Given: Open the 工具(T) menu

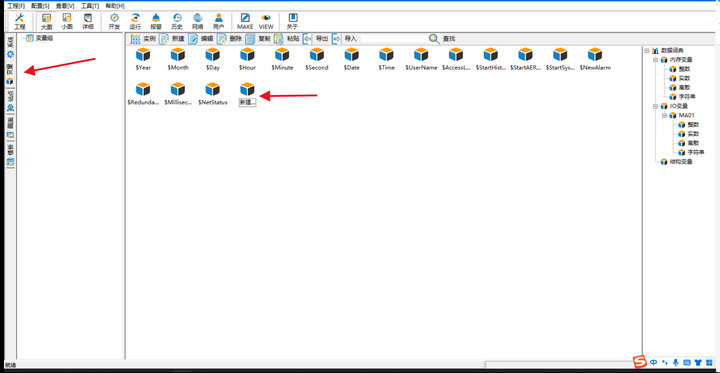Looking at the screenshot, I should point(90,6).
